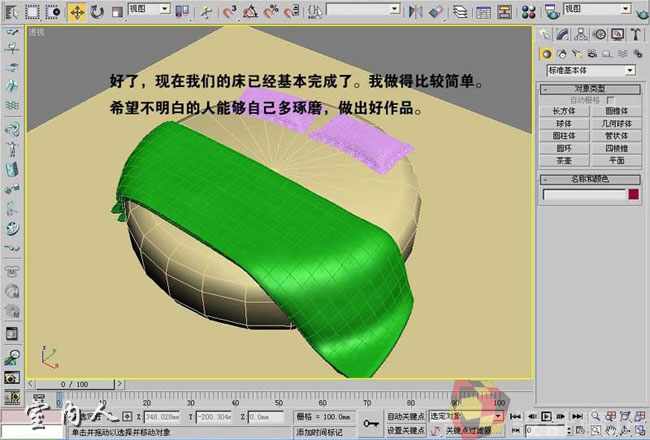Open the Curve Editor icon
650x440 pixels.
(483, 12)
